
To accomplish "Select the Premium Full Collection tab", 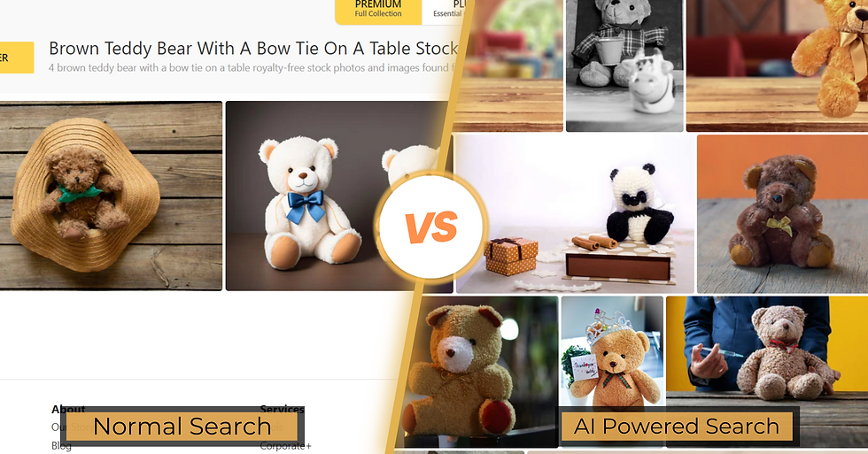I will 378,11.
